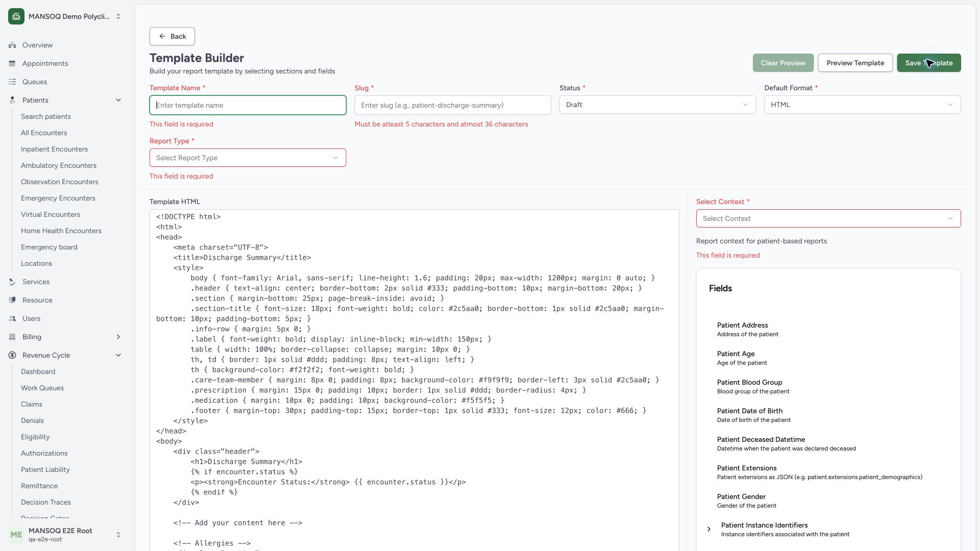Screen dimensions: 980x551
Task: Click the Revenue Cycle dollar icon
Action: click(x=12, y=356)
